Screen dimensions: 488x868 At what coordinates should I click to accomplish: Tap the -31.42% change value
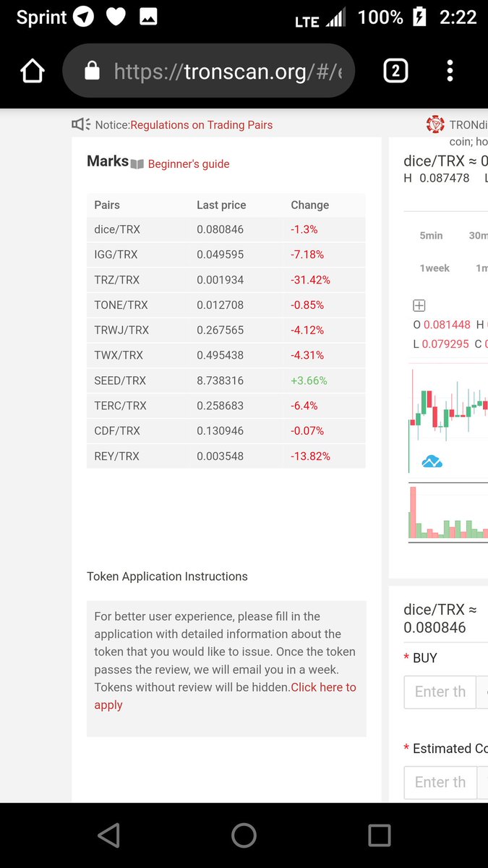(310, 280)
